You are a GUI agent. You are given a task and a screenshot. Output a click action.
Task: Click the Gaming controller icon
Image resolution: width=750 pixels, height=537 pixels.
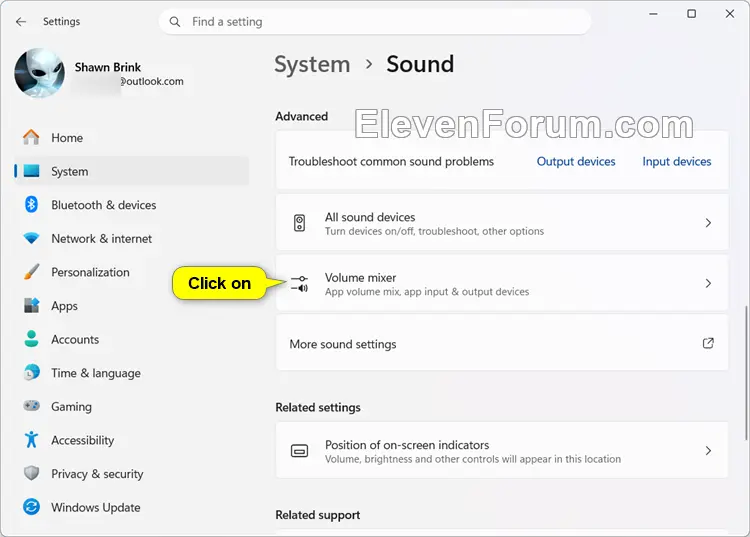coord(32,406)
